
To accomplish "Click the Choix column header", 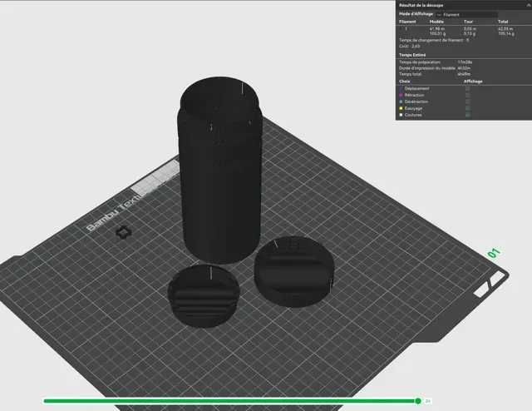I will coord(405,82).
